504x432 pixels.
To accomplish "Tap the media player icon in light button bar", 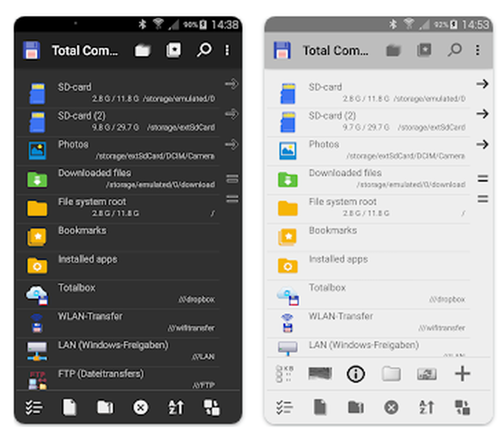I will click(x=427, y=374).
